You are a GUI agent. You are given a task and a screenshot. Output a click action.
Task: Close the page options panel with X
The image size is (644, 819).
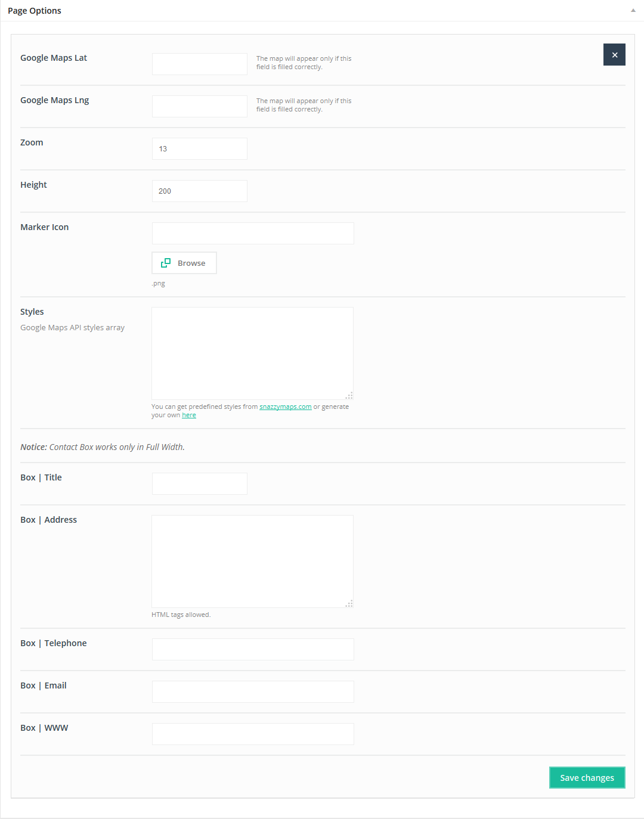(614, 55)
